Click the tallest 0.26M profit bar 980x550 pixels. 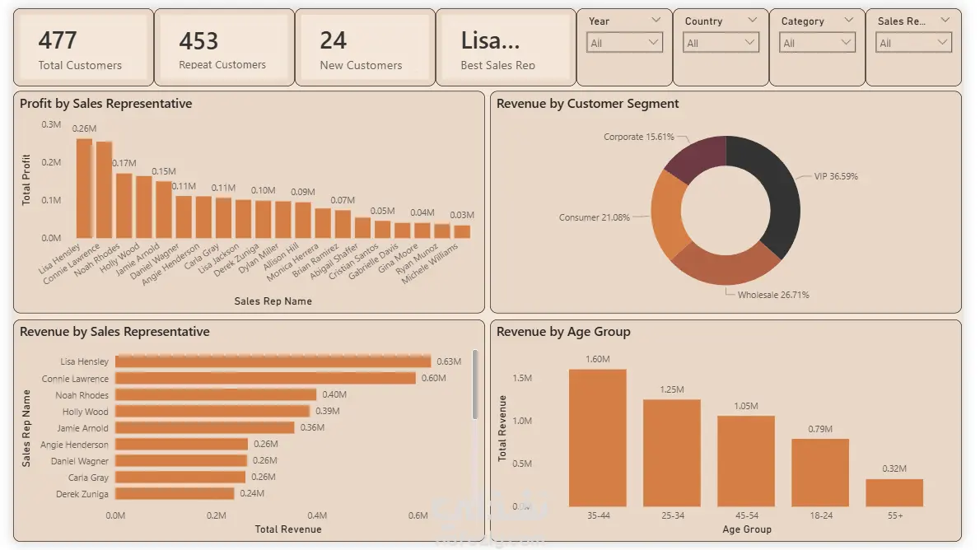pyautogui.click(x=84, y=188)
